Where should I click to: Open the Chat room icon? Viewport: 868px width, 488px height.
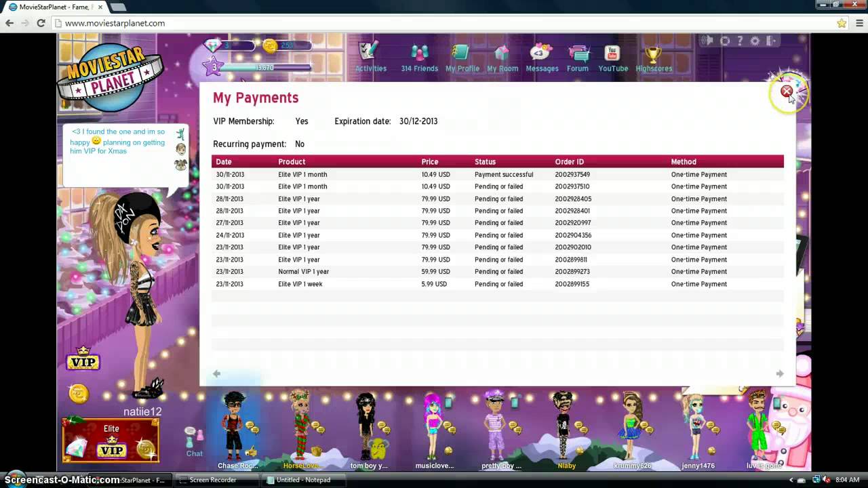(194, 442)
